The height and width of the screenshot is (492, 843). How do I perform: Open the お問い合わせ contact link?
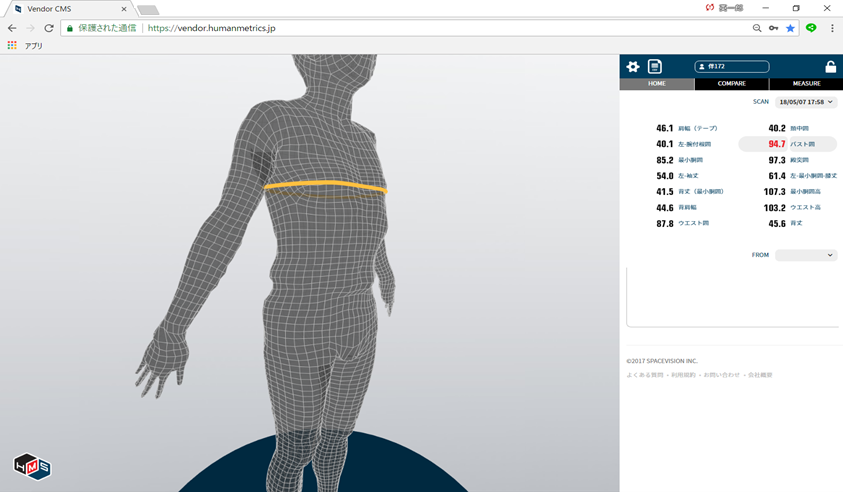pos(721,375)
